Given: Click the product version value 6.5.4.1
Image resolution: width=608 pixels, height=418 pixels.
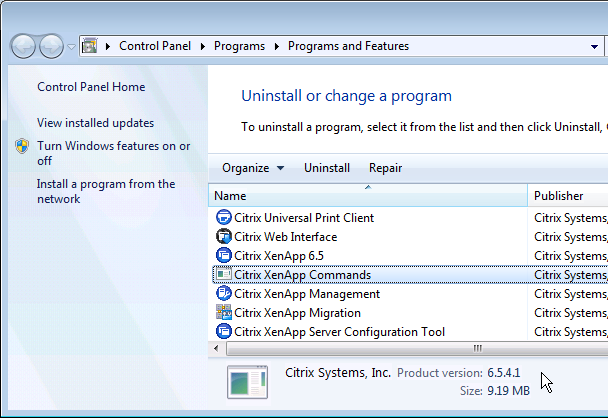Looking at the screenshot, I should [503, 373].
